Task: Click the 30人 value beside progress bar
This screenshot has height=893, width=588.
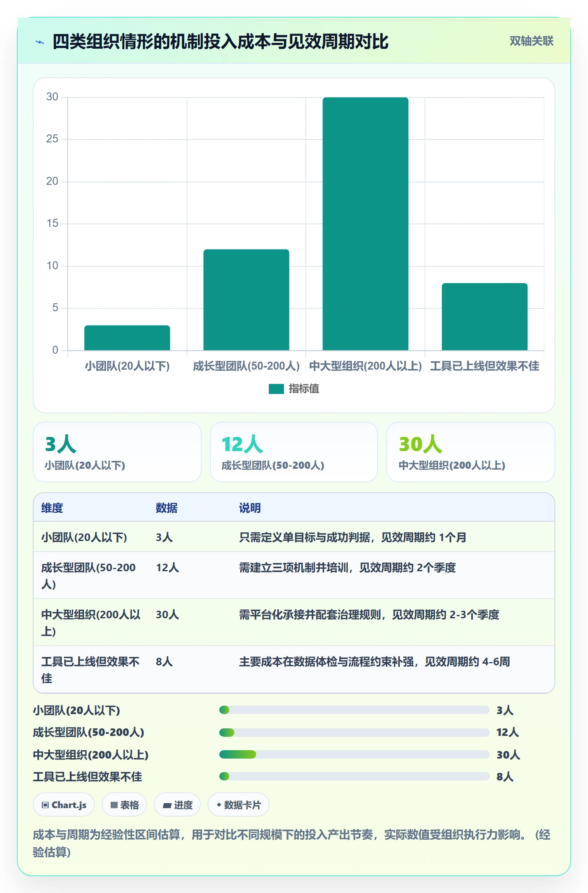Action: pyautogui.click(x=508, y=755)
